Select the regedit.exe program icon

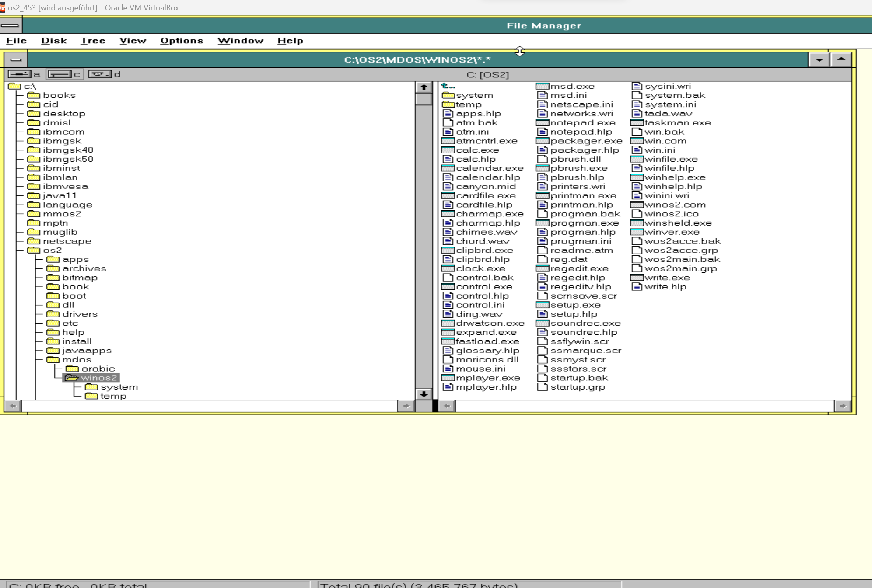[x=543, y=268]
